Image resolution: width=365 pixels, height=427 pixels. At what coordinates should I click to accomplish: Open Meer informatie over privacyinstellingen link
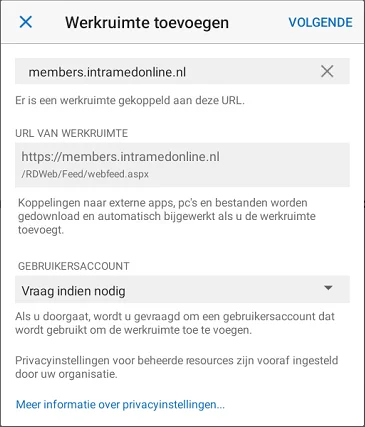[x=120, y=404]
